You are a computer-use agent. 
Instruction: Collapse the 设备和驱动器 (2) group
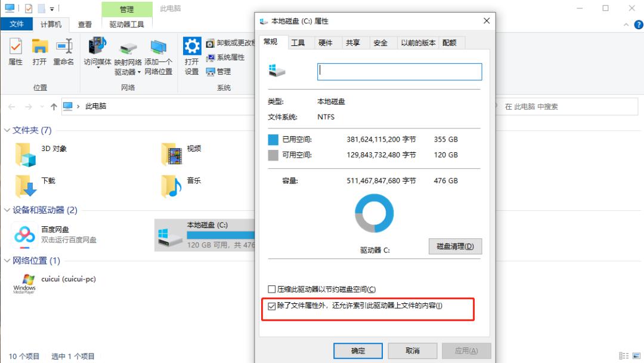[7, 210]
